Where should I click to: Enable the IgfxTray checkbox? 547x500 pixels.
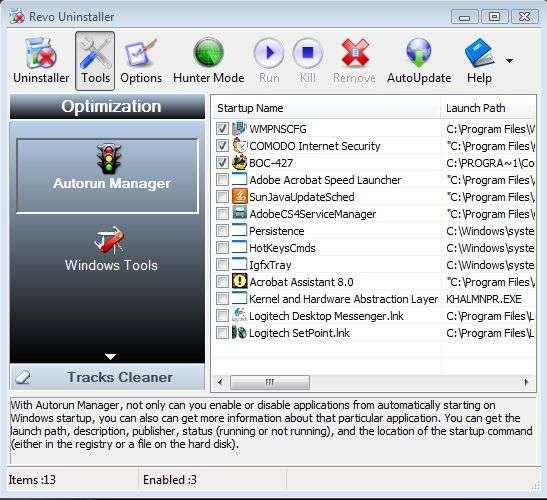click(x=222, y=264)
